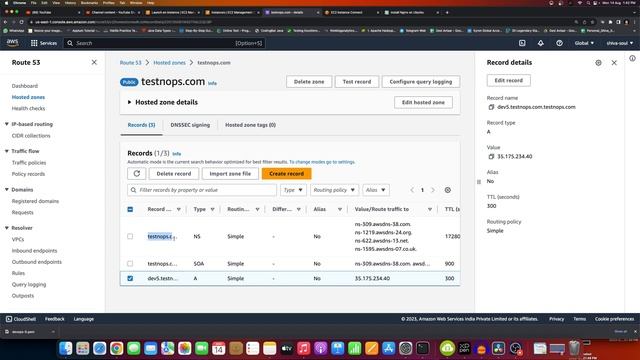Open the Routing policy filter dropdown
The image size is (640, 360).
[x=334, y=190]
